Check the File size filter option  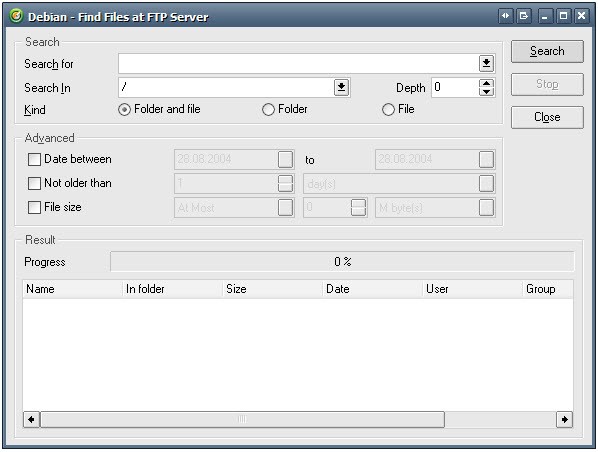point(34,208)
